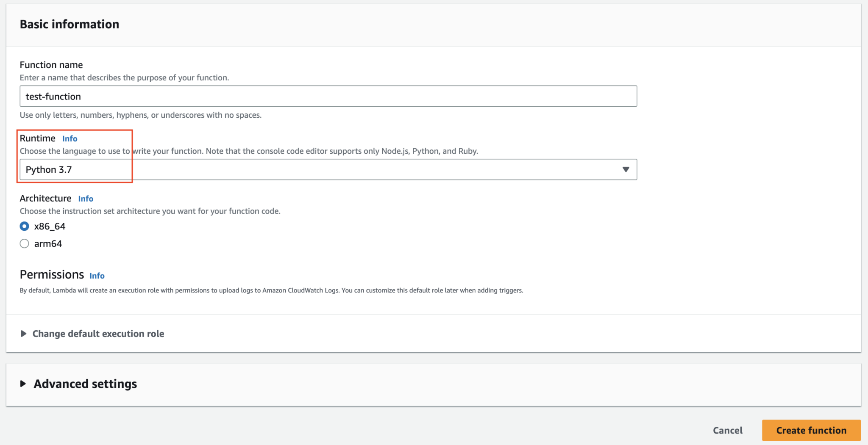Image resolution: width=868 pixels, height=445 pixels.
Task: Open the Runtime Info tooltip link
Action: pos(70,138)
